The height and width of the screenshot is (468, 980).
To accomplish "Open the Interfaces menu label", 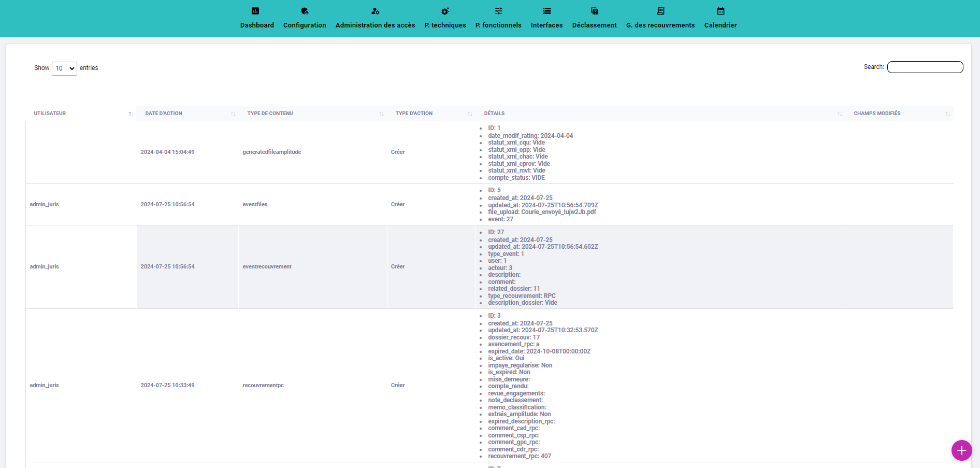I will [x=546, y=25].
